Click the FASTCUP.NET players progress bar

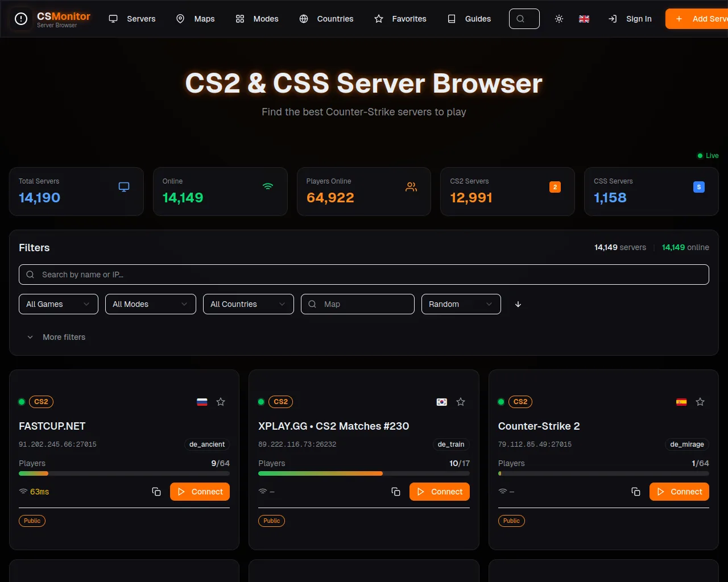point(124,473)
